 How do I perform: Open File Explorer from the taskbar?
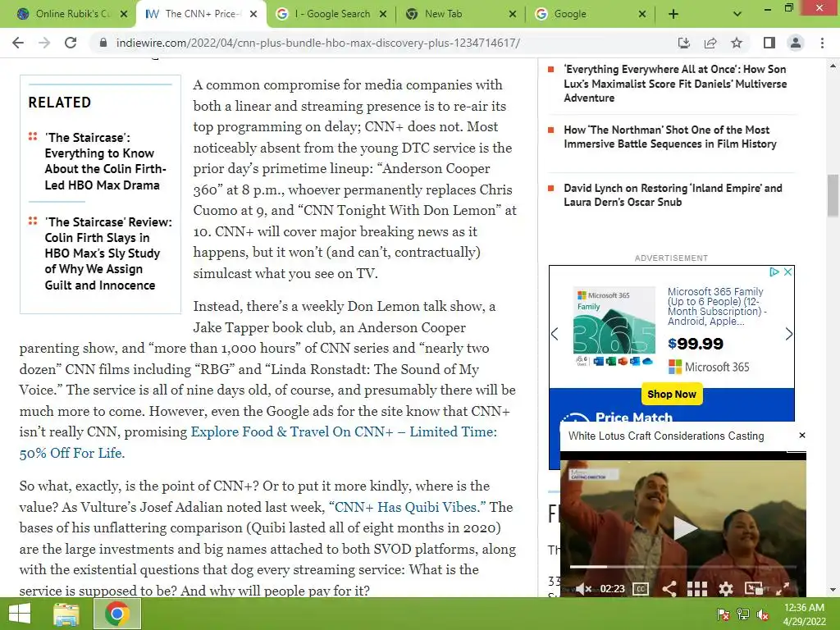click(x=66, y=614)
